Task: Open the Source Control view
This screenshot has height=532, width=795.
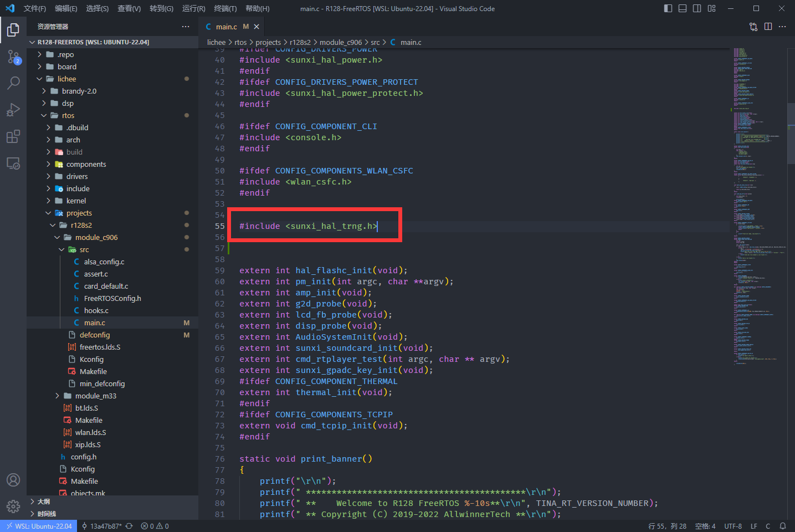Action: [x=13, y=57]
